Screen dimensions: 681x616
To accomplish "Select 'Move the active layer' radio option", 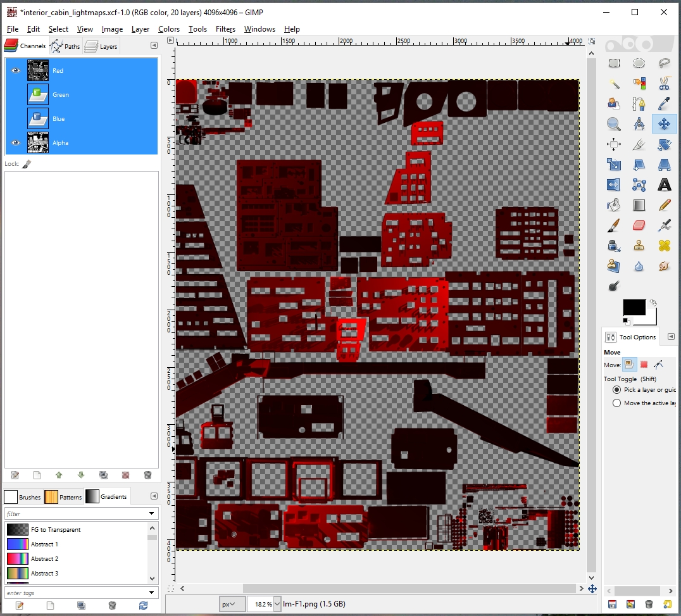I will (x=616, y=403).
